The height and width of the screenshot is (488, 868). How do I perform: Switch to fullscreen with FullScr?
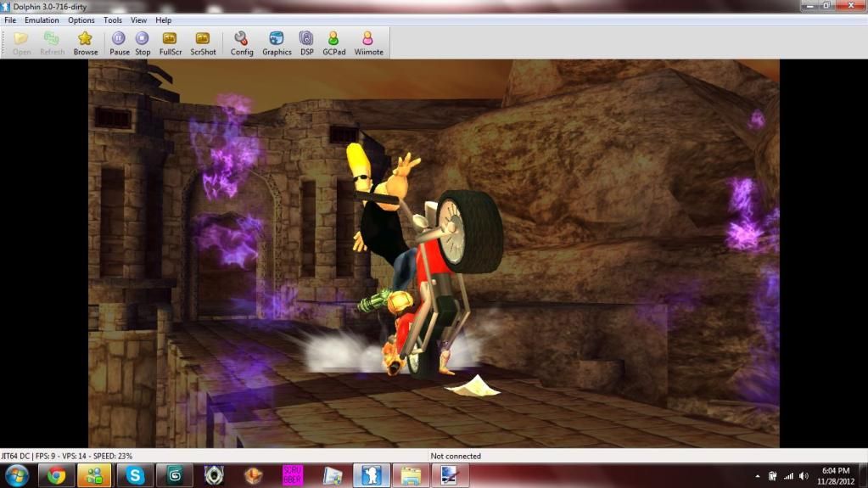click(x=170, y=43)
